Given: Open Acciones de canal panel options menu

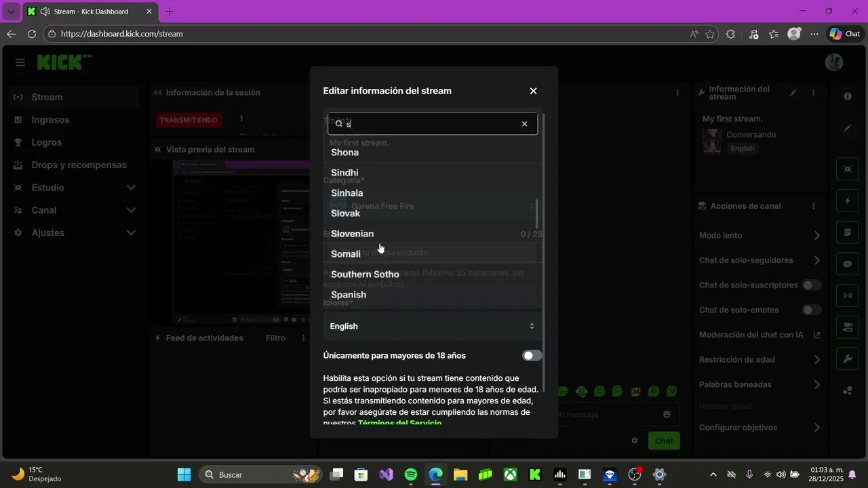Looking at the screenshot, I should click(x=814, y=206).
